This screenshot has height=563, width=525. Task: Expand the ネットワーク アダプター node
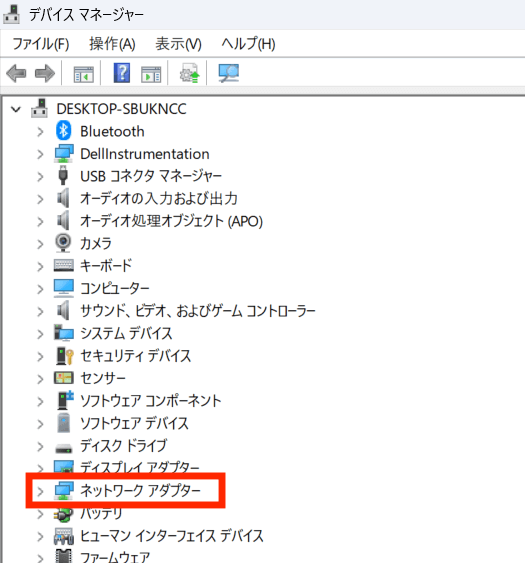(x=40, y=491)
